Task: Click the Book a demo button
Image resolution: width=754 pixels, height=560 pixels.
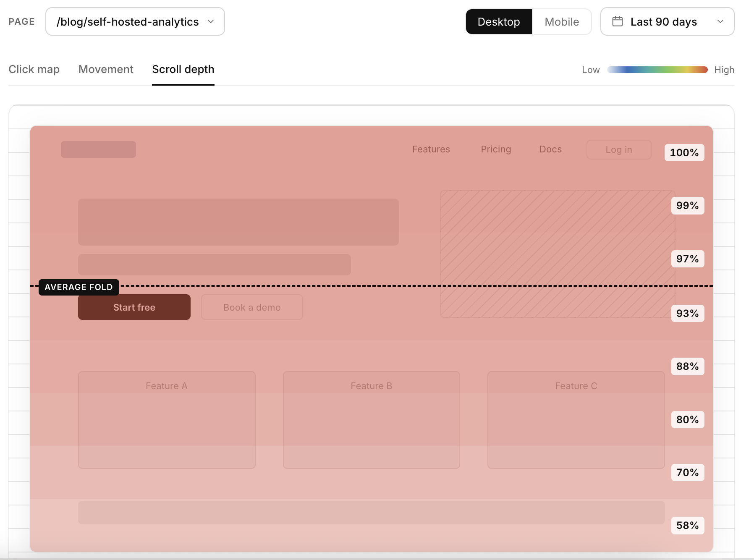Action: point(252,307)
